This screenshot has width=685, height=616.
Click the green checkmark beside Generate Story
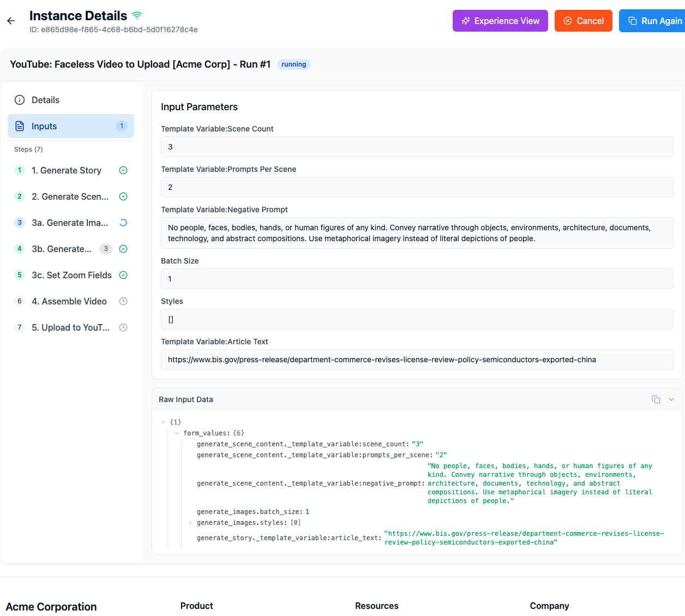123,170
